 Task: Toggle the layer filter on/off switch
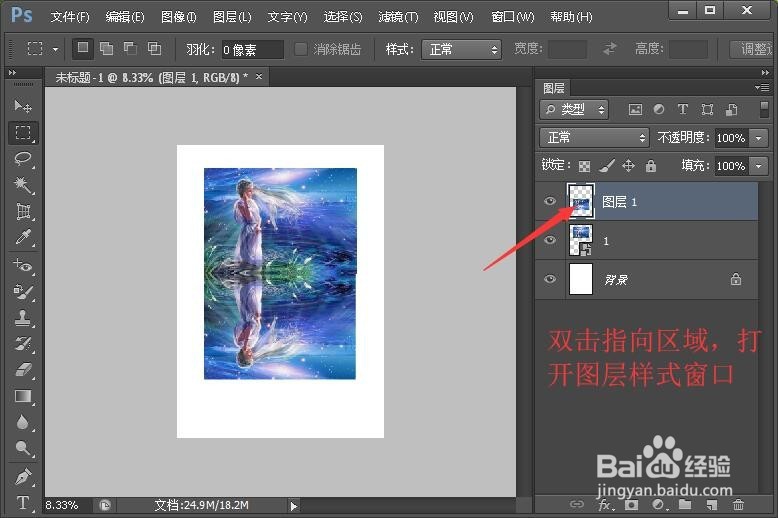(x=764, y=110)
